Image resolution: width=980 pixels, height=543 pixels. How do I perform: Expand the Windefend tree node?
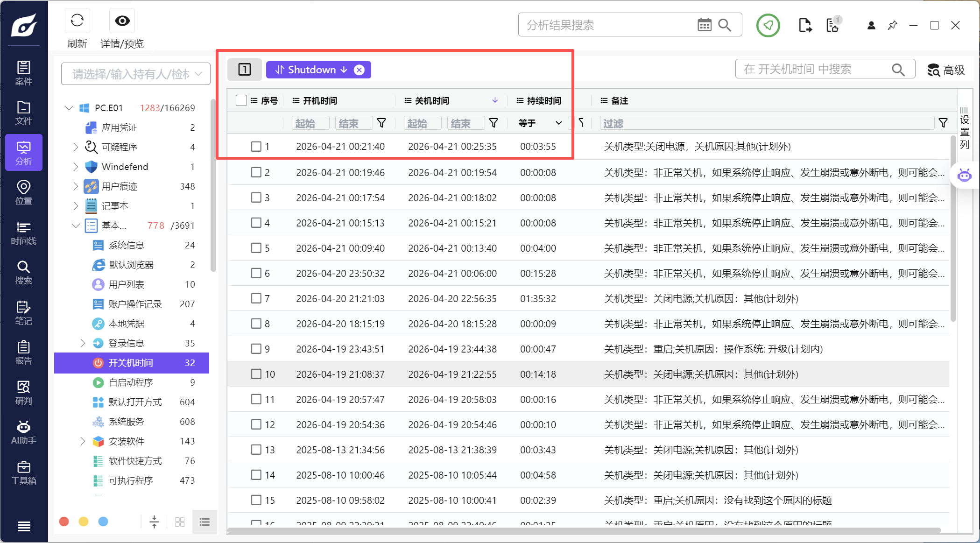pos(76,167)
